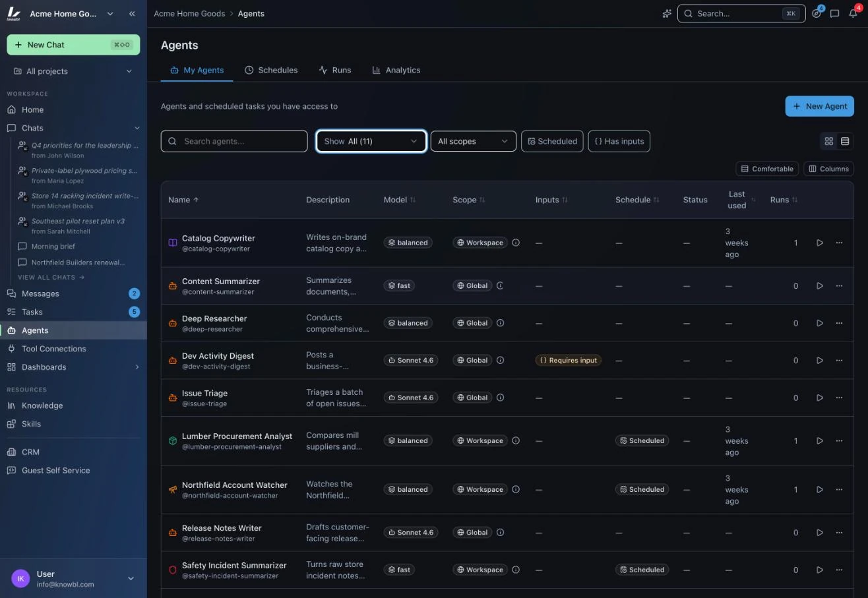Sort the table by Model column

coord(400,200)
